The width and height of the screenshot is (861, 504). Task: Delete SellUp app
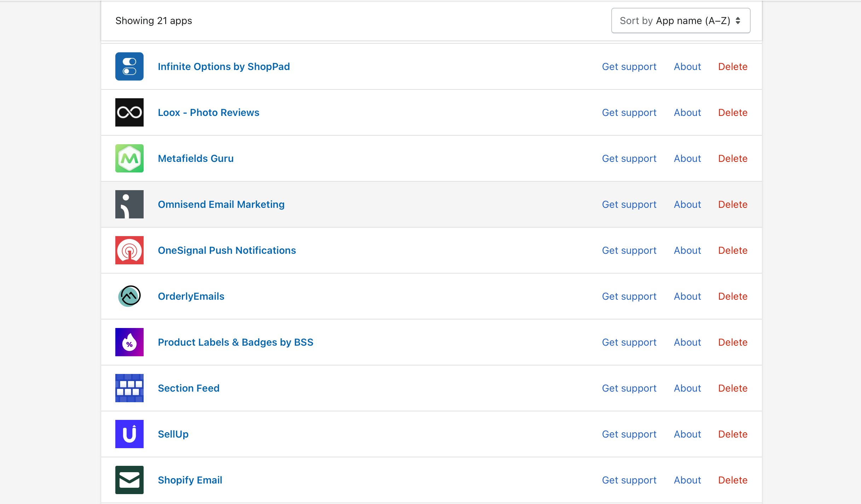(733, 434)
